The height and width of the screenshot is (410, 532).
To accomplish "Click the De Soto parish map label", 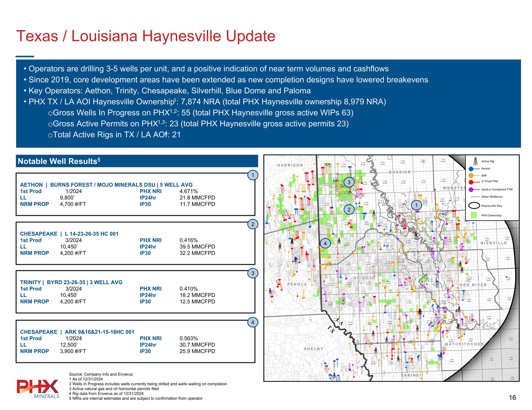I will [x=364, y=278].
